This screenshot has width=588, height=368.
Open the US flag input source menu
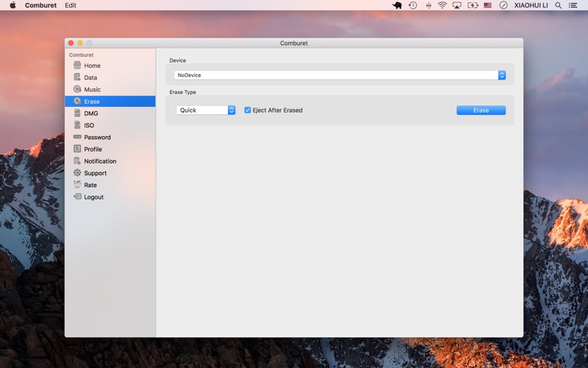coord(487,5)
